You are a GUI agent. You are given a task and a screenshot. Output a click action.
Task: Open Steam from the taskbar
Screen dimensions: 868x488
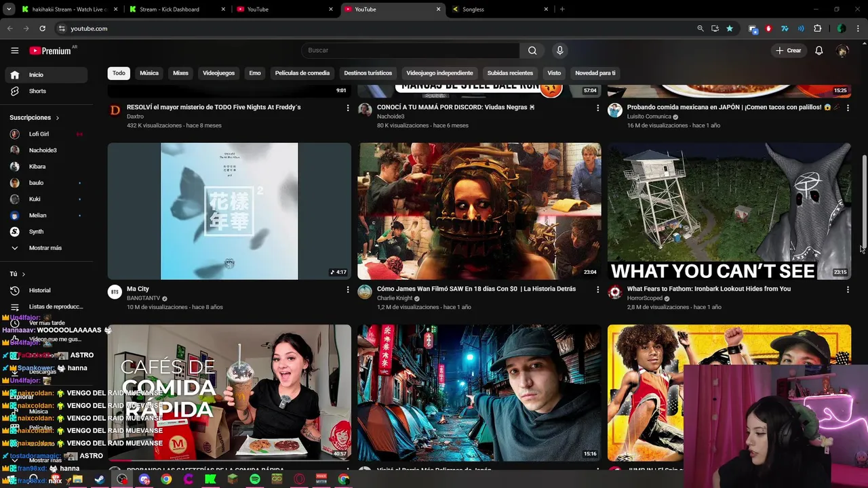100,479
